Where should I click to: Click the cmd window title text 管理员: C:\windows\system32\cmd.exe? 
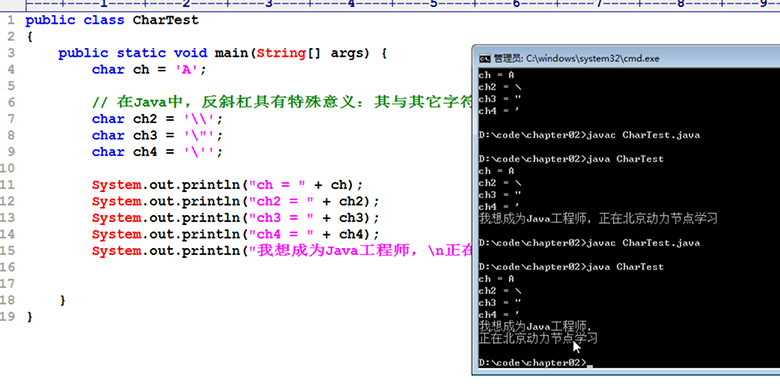(x=577, y=59)
